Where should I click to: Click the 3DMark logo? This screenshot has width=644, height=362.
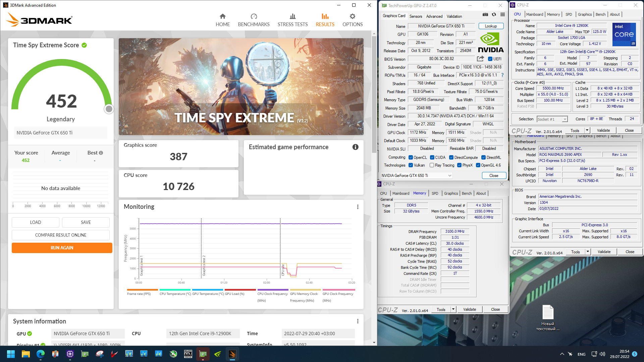39,20
